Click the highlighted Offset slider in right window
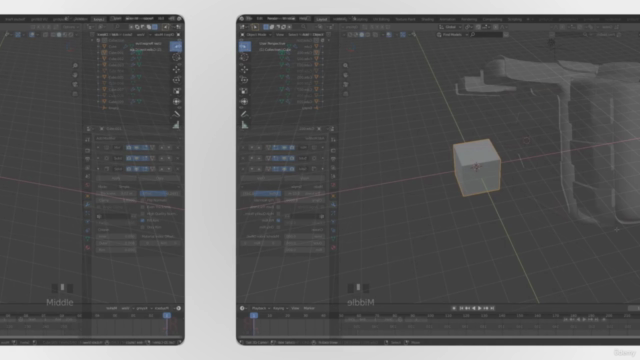The image size is (640, 360). pos(262,193)
